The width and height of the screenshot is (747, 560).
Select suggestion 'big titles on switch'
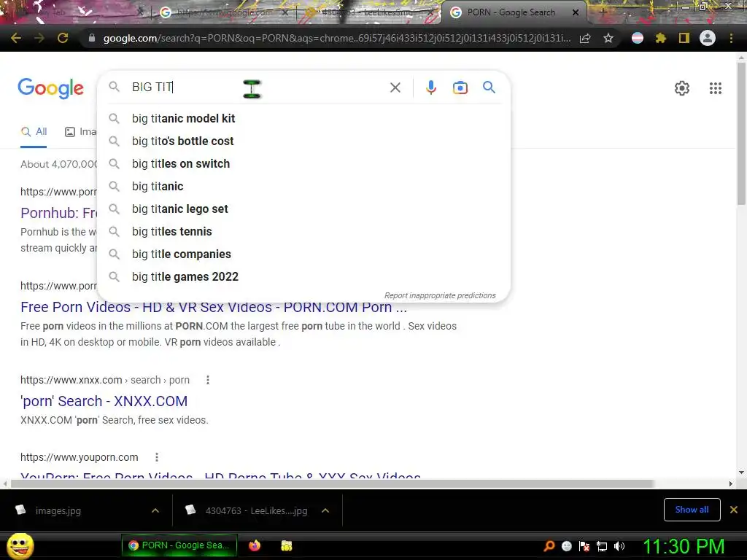(303, 164)
